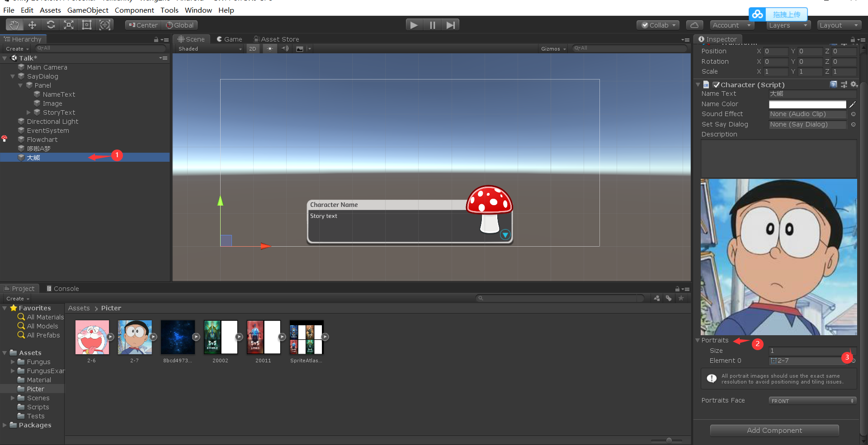Viewport: 868px width, 445px height.
Task: Open Talk scene options menu
Action: [x=164, y=58]
